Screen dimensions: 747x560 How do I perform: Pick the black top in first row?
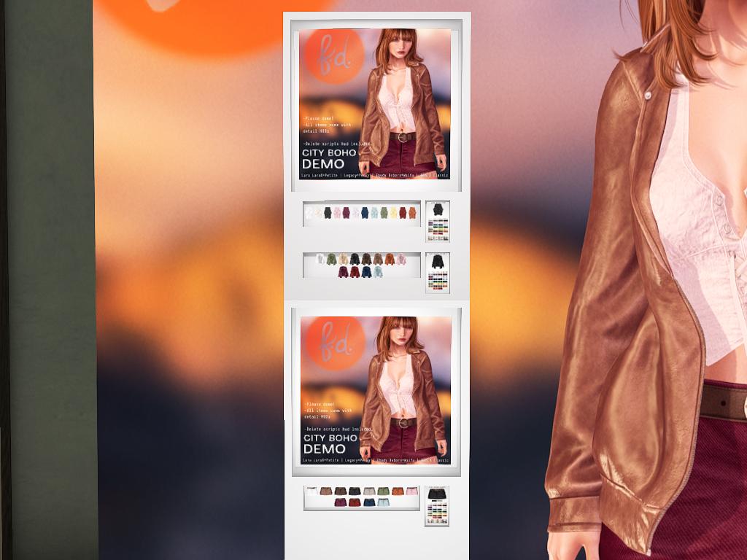tap(328, 213)
